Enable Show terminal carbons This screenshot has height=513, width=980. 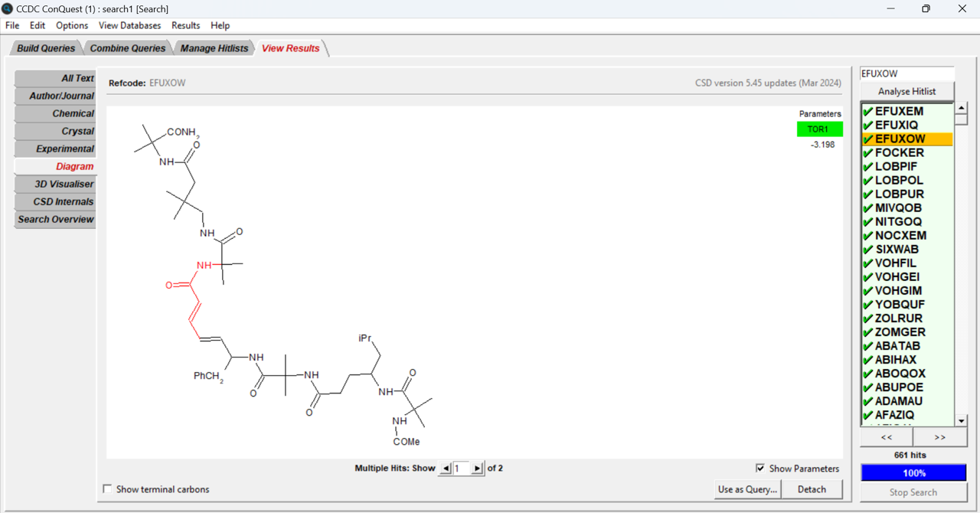pyautogui.click(x=106, y=488)
